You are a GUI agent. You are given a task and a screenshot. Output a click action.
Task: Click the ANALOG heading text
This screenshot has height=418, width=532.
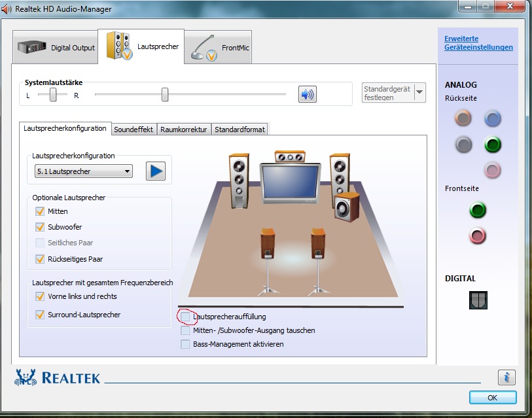tap(461, 85)
